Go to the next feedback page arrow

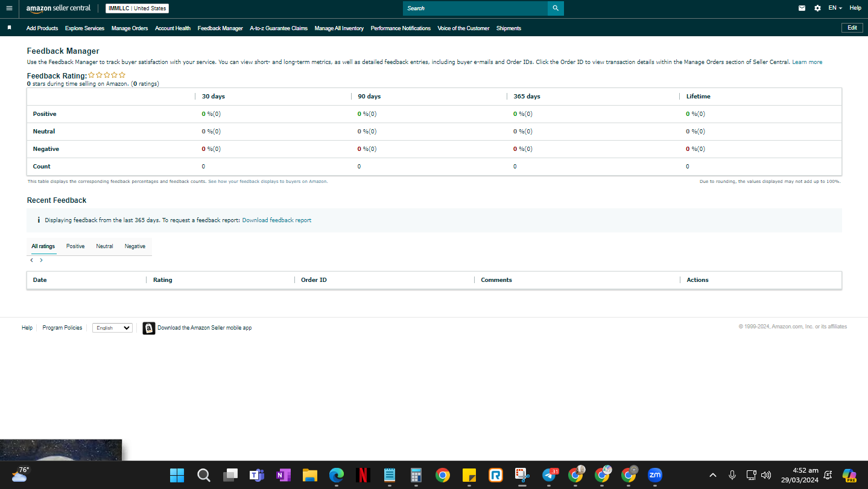click(x=41, y=260)
